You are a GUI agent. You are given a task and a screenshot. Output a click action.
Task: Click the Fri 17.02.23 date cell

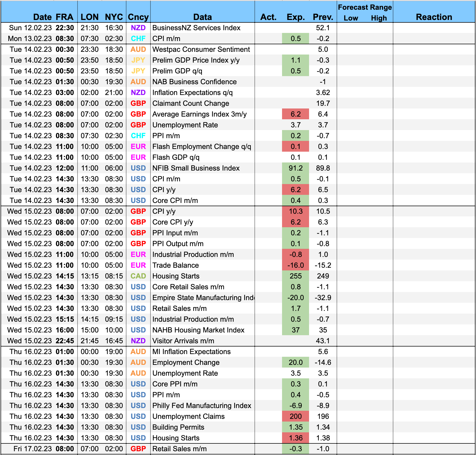pyautogui.click(x=32, y=449)
